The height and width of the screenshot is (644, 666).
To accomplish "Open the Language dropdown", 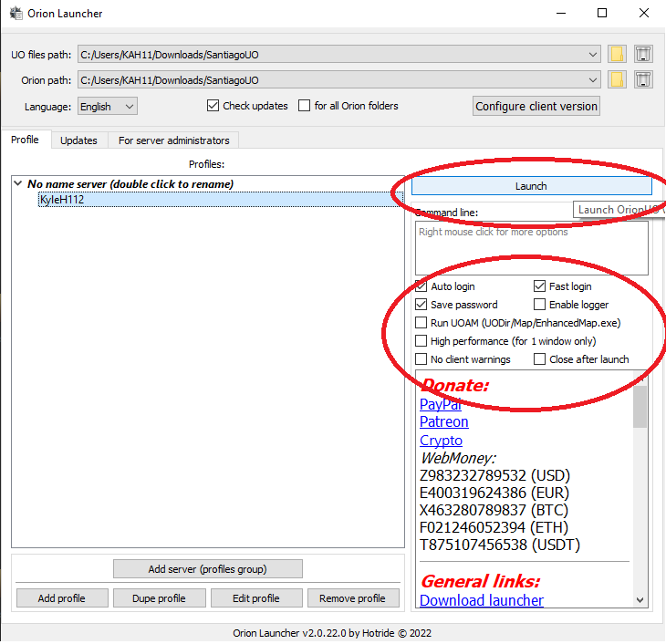I will click(x=108, y=107).
